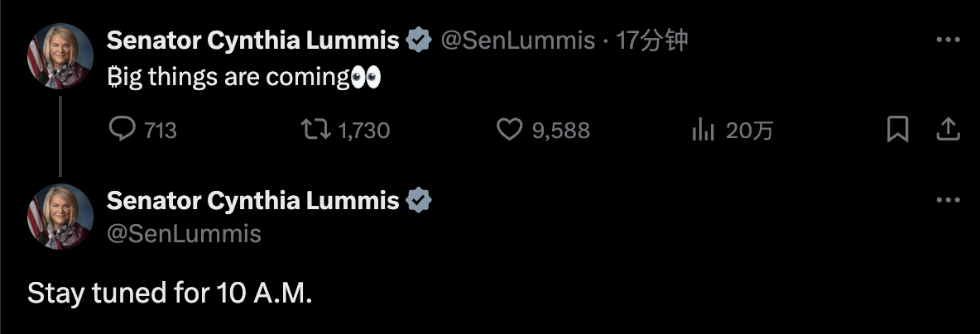Viewport: 980px width, 334px height.
Task: Click the verified badge in the second tweet
Action: pos(420,200)
